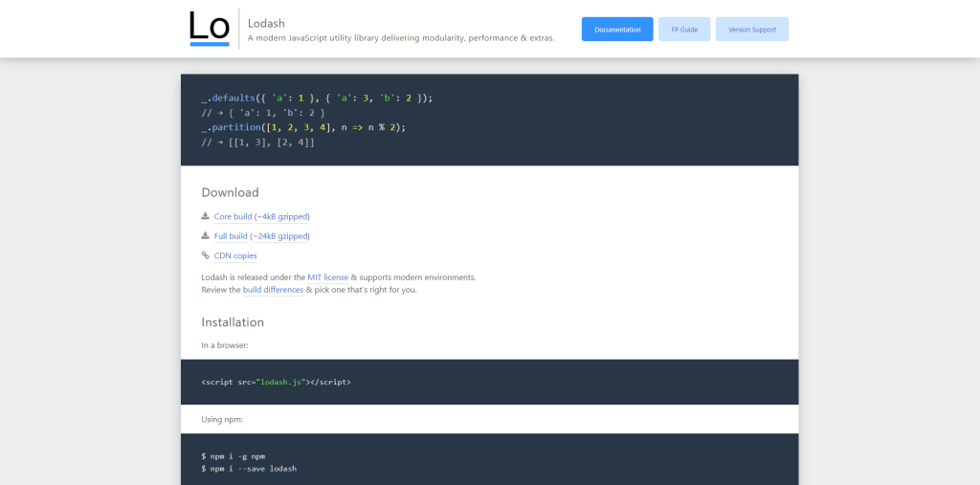Click the _.partition code line
980x485 pixels.
coord(303,127)
